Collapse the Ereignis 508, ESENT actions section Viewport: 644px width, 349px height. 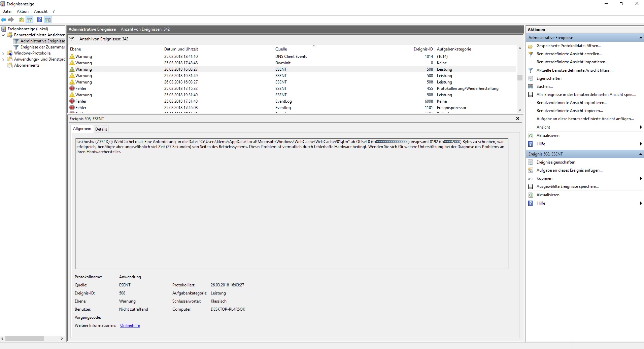point(641,154)
